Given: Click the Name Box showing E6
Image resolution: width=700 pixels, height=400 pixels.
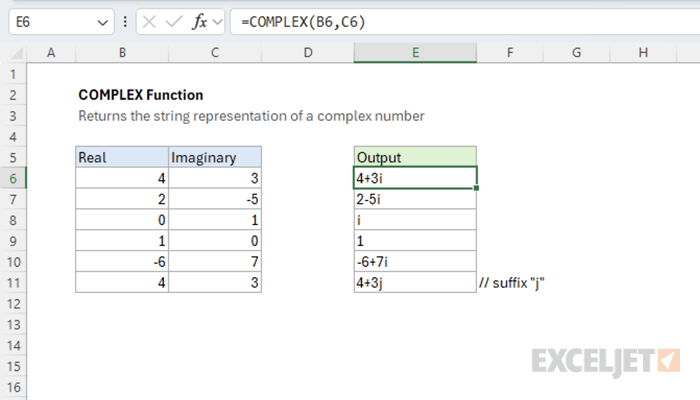Looking at the screenshot, I should tap(62, 22).
